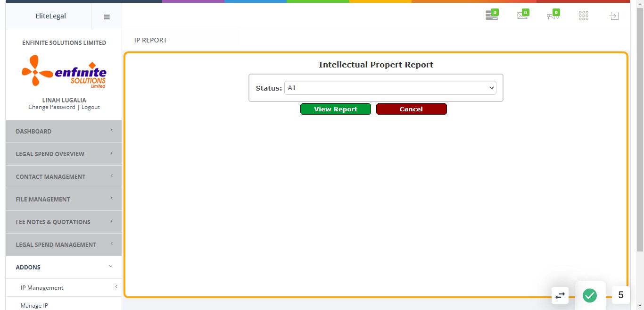Click ENFINITE SOLUTIONS LIMITED company name text
Screen dimensions: 644x310
click(x=64, y=42)
